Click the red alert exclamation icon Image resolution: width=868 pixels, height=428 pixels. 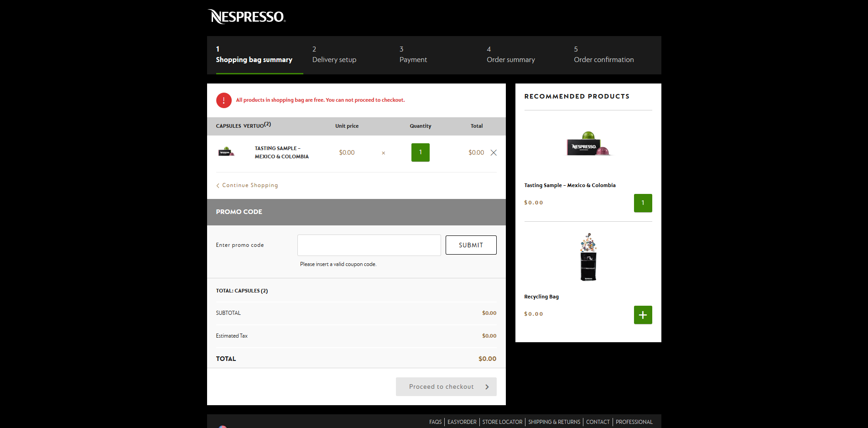point(224,100)
